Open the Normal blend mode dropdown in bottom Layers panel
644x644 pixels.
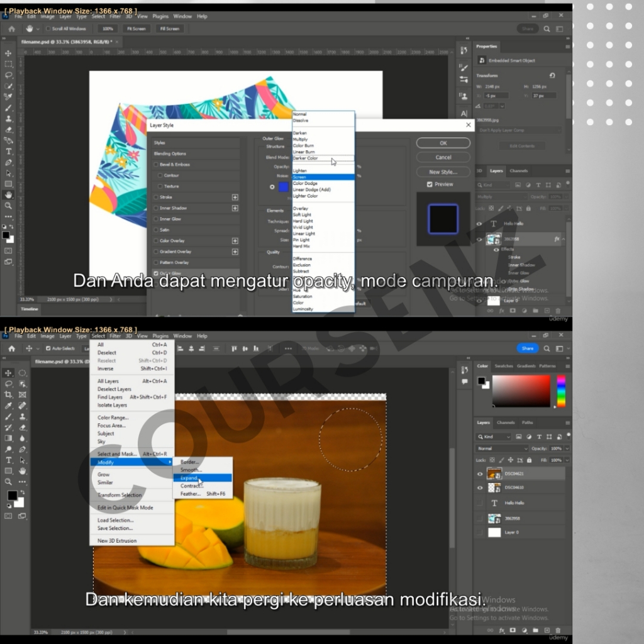502,448
